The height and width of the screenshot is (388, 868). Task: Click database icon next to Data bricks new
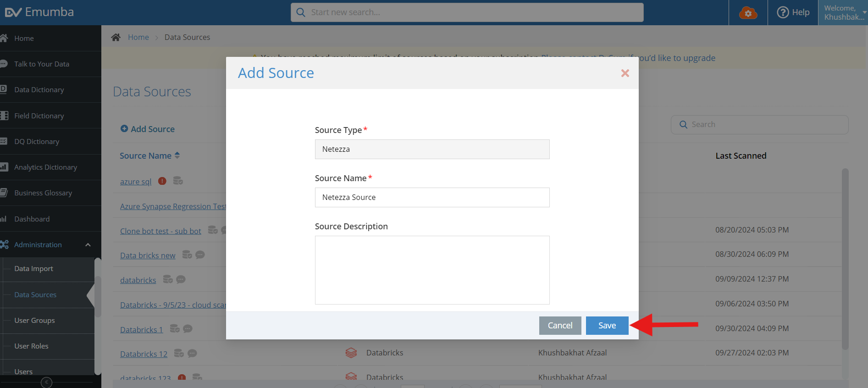tap(187, 255)
